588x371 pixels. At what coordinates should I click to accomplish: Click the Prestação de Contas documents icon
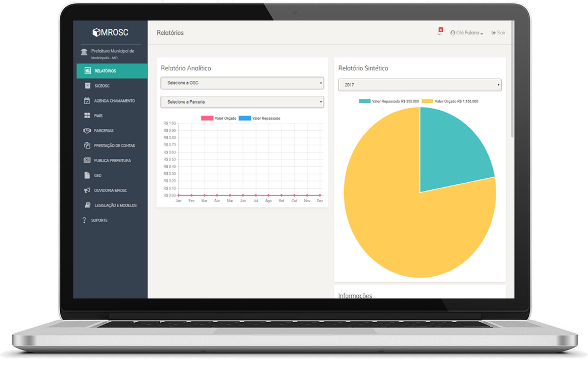point(87,146)
